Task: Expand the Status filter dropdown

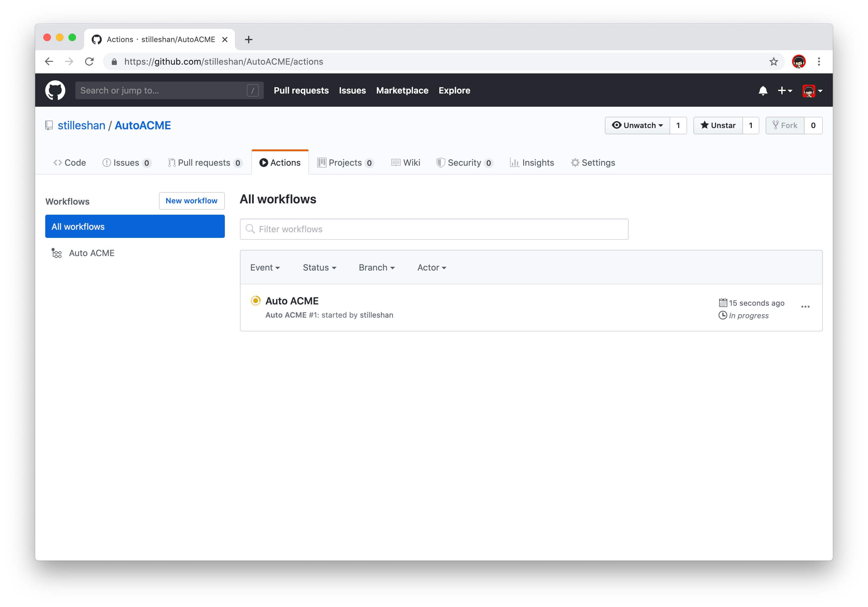Action: [319, 267]
